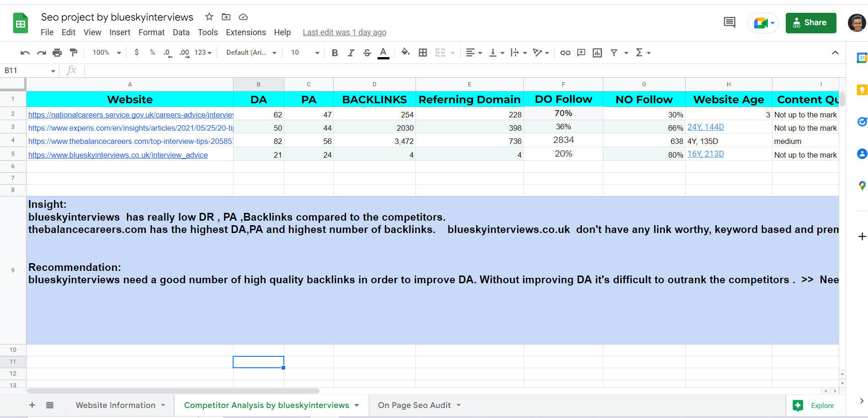
Task: Open the Edit menu
Action: [69, 32]
